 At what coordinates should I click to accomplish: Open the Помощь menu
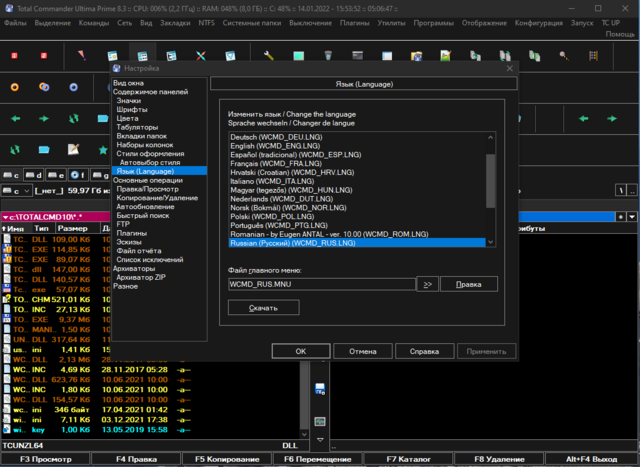click(x=620, y=34)
